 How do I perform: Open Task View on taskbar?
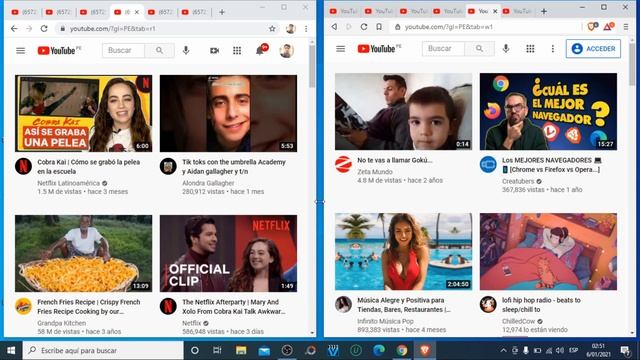(217, 350)
